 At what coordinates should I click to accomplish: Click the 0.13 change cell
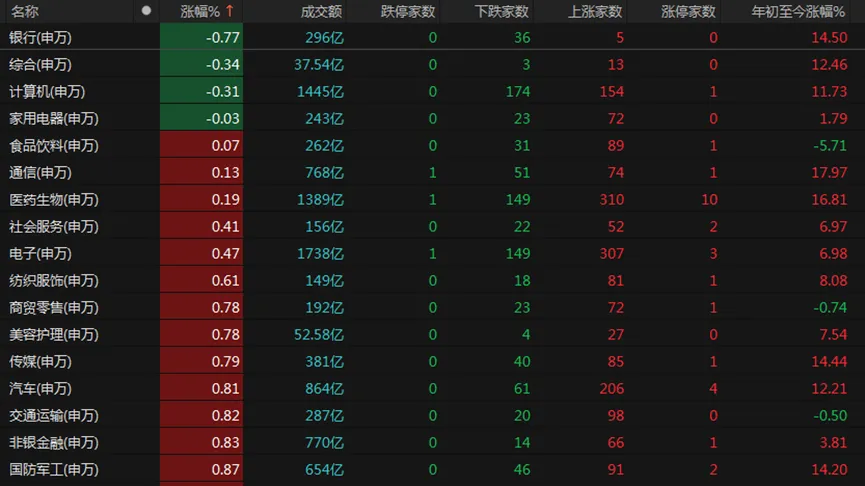click(x=201, y=173)
